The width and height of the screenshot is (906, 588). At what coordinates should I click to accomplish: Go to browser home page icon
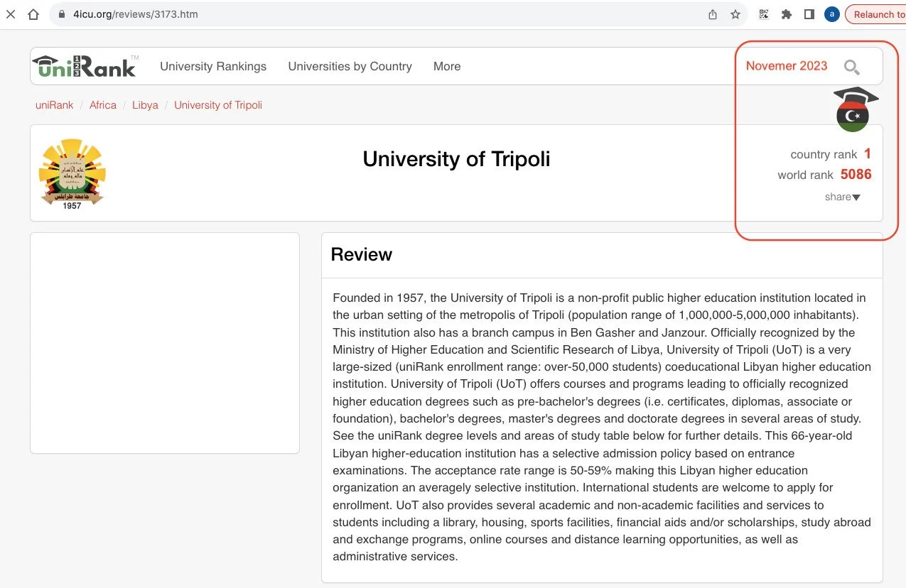click(33, 14)
